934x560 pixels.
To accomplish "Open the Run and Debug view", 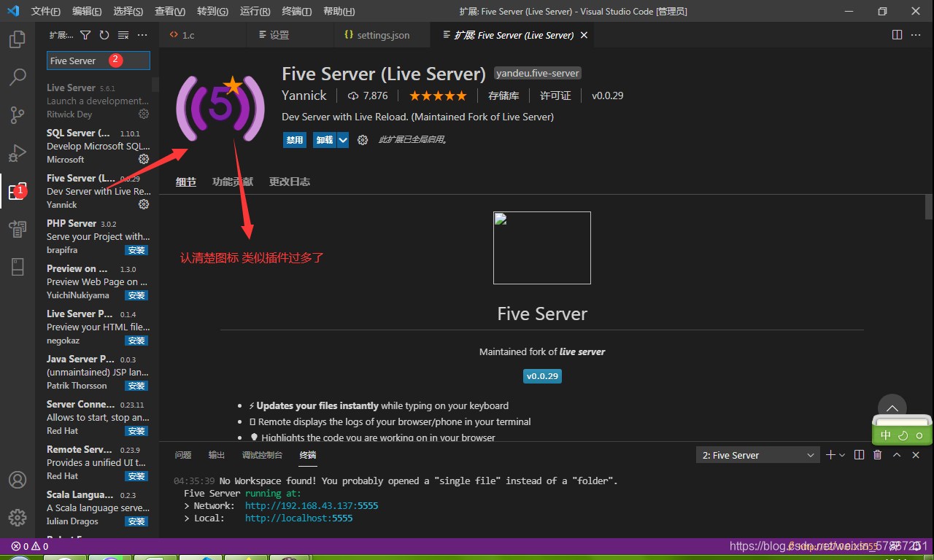I will (x=18, y=153).
